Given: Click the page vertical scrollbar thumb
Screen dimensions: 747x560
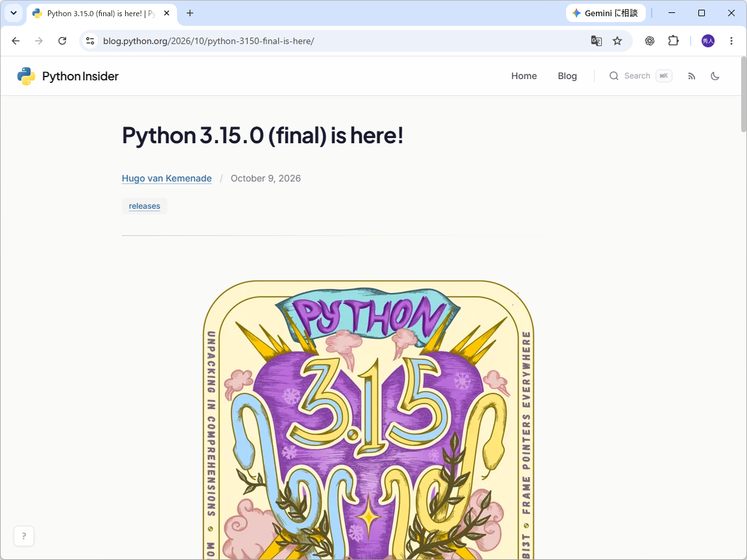Looking at the screenshot, I should (x=744, y=94).
